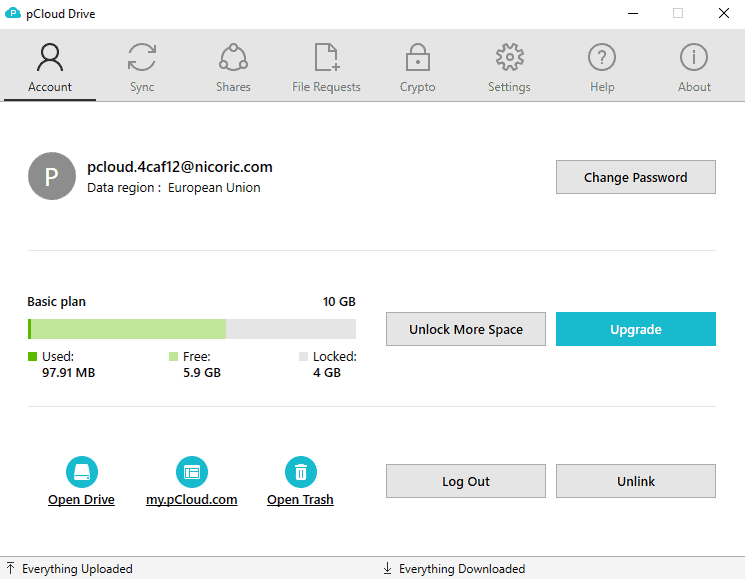
Task: Click the Open Drive disk icon
Action: pyautogui.click(x=82, y=472)
